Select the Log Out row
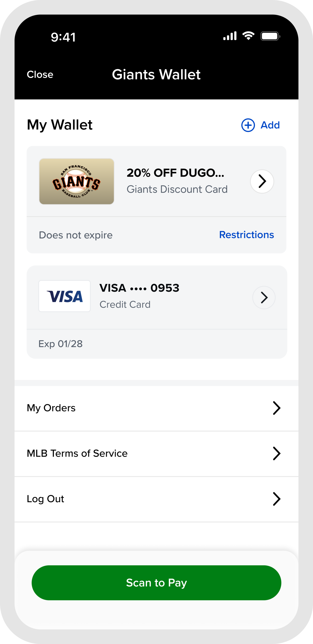The height and width of the screenshot is (644, 313). 46,499
